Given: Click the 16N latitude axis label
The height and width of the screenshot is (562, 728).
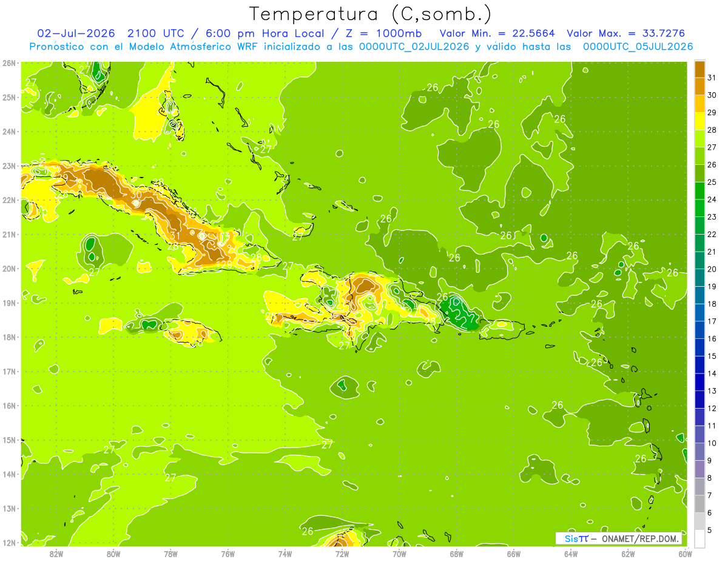Looking at the screenshot, I should (x=9, y=406).
